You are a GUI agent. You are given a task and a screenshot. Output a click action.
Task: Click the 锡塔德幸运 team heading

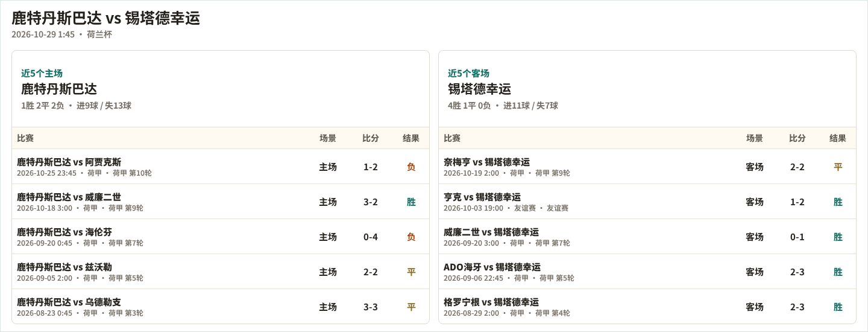[x=479, y=89]
